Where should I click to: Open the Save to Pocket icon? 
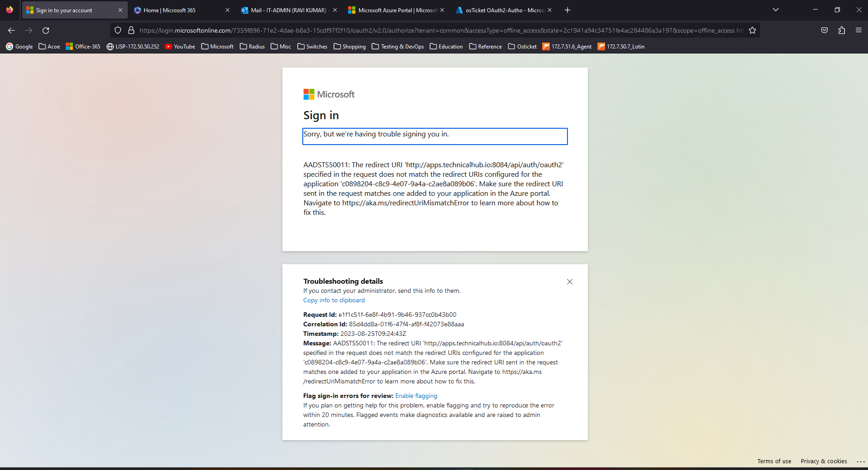tap(824, 30)
